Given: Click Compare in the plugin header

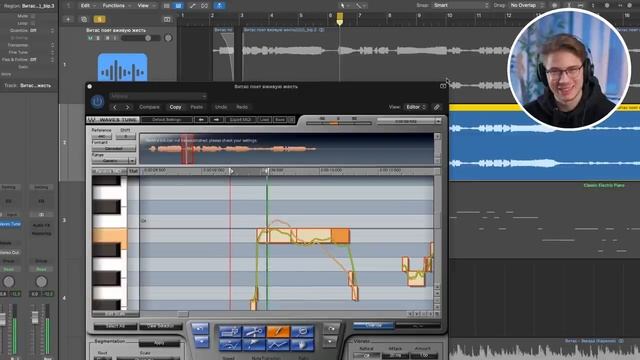Looking at the screenshot, I should [149, 107].
